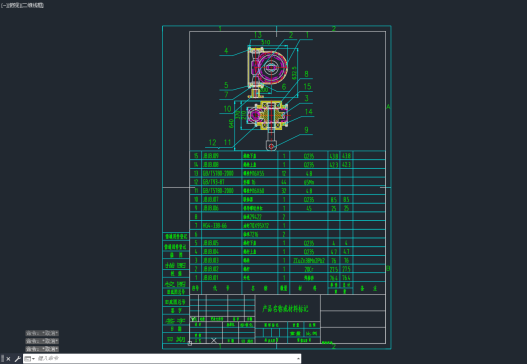Select the lifting eye at drawing bottom

coord(271,146)
